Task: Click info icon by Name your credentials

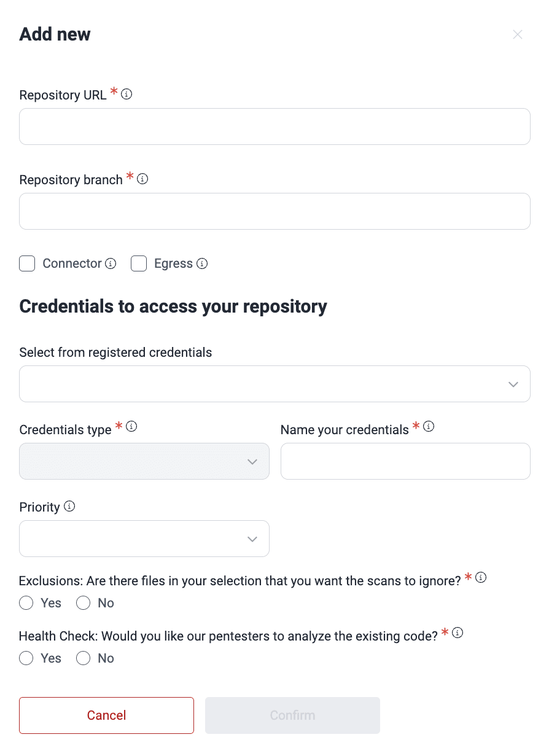Action: [429, 426]
